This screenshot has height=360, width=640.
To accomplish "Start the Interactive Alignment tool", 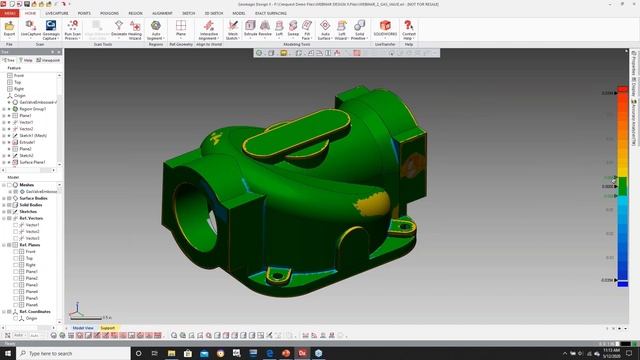I will coord(209,29).
